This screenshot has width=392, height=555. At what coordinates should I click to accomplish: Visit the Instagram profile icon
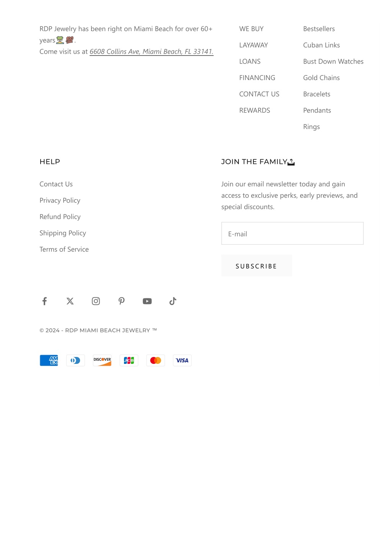tap(96, 301)
